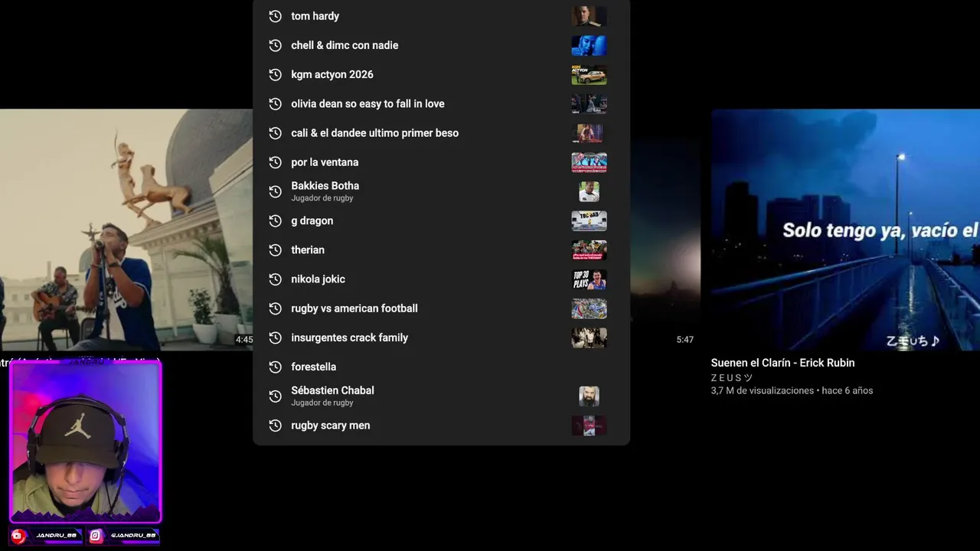Click history icon beside 'chell & dimc con nadie'
This screenshot has height=551, width=980.
275,45
